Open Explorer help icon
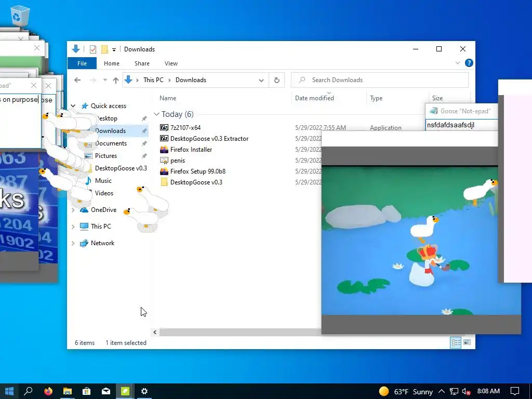The height and width of the screenshot is (399, 532). click(x=469, y=63)
